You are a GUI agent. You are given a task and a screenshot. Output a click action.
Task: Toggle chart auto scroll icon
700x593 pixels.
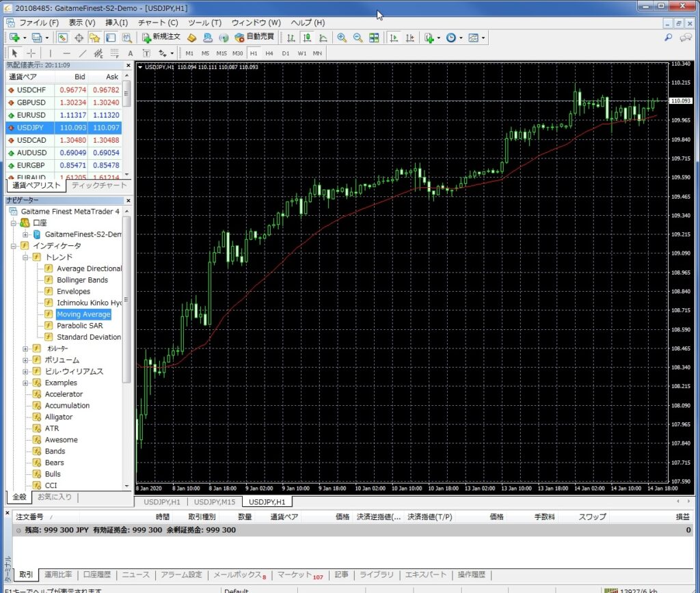394,38
